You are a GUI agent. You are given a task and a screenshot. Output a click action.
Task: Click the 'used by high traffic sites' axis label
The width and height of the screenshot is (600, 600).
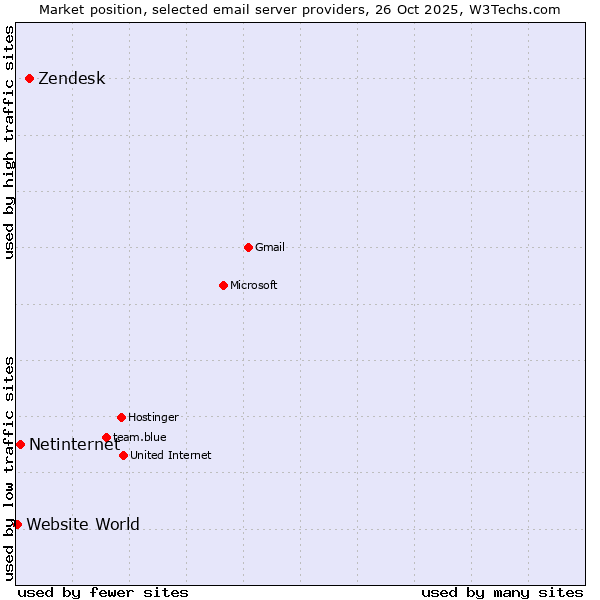point(9,142)
